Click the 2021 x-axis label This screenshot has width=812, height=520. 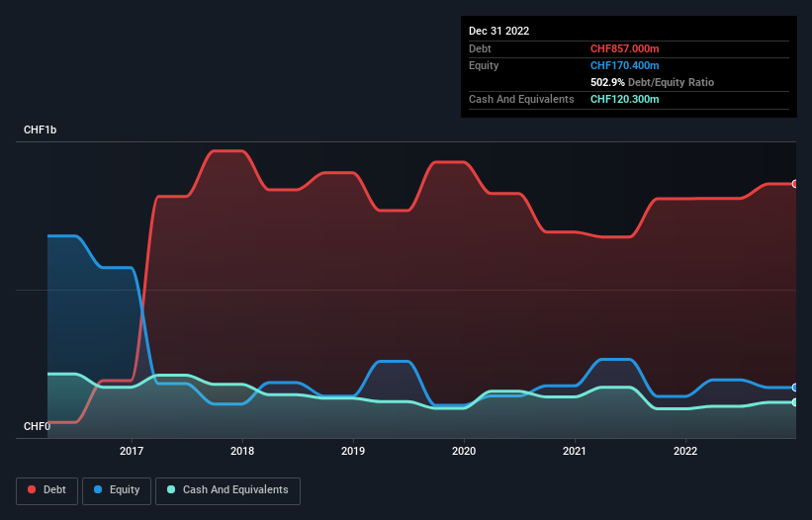pos(575,451)
